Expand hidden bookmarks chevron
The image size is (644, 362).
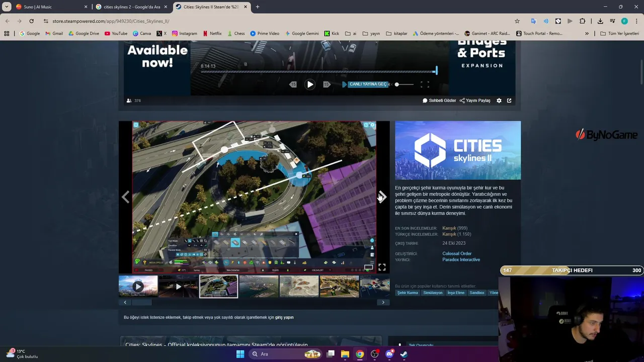[587, 34]
